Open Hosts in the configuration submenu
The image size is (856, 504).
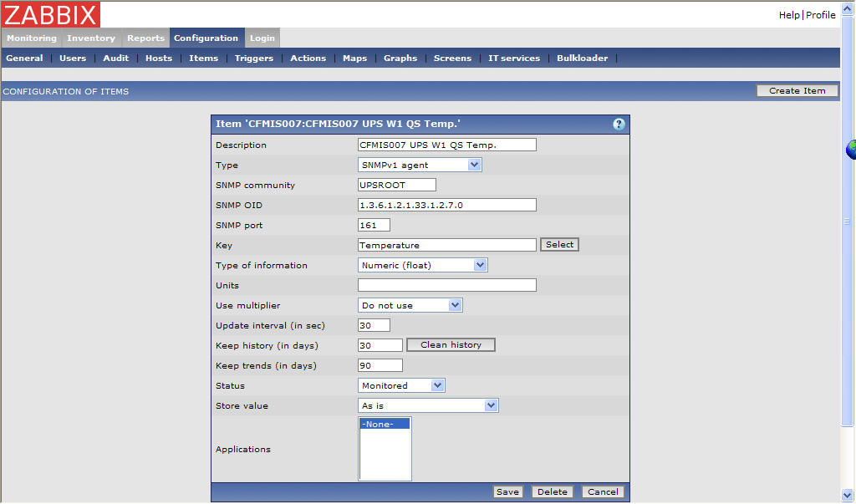(159, 59)
